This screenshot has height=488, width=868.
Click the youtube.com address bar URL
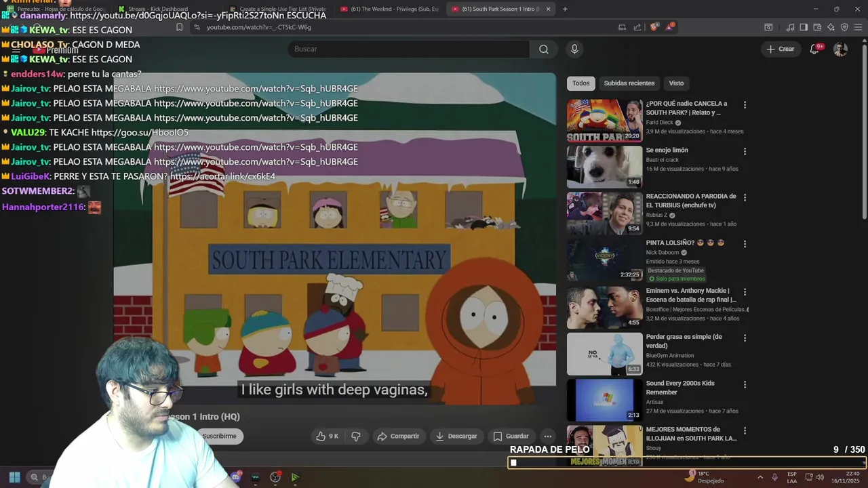coord(259,27)
